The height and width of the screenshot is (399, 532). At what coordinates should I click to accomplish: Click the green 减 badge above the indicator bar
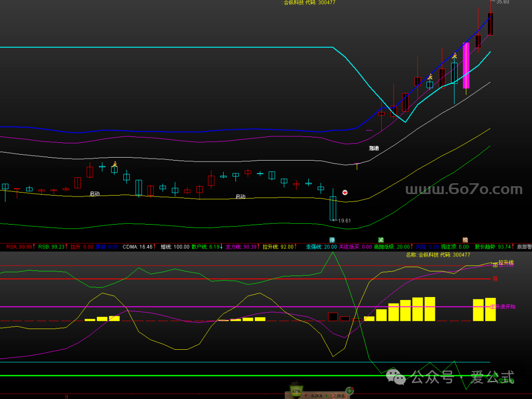pyautogui.click(x=381, y=240)
